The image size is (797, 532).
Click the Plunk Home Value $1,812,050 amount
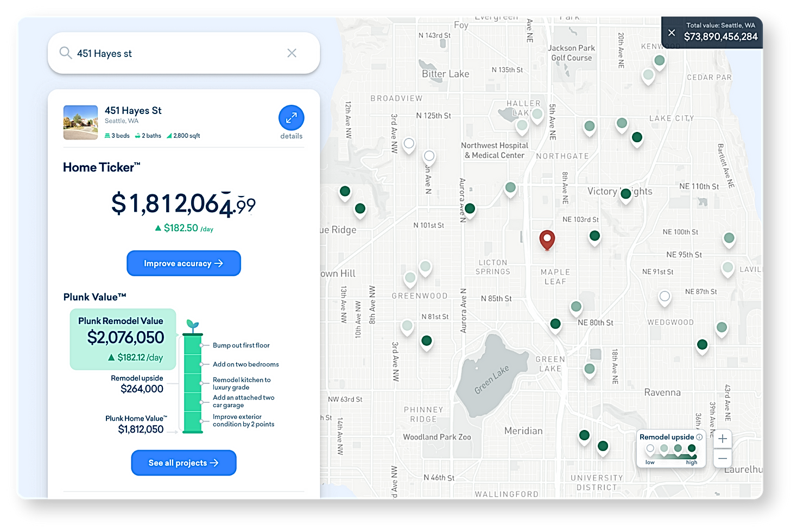[x=141, y=429]
